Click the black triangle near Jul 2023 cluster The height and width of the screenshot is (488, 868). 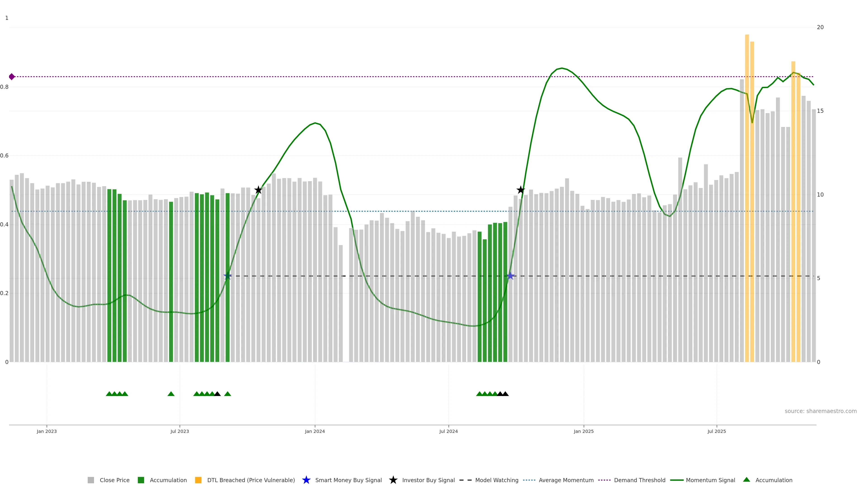pos(217,394)
